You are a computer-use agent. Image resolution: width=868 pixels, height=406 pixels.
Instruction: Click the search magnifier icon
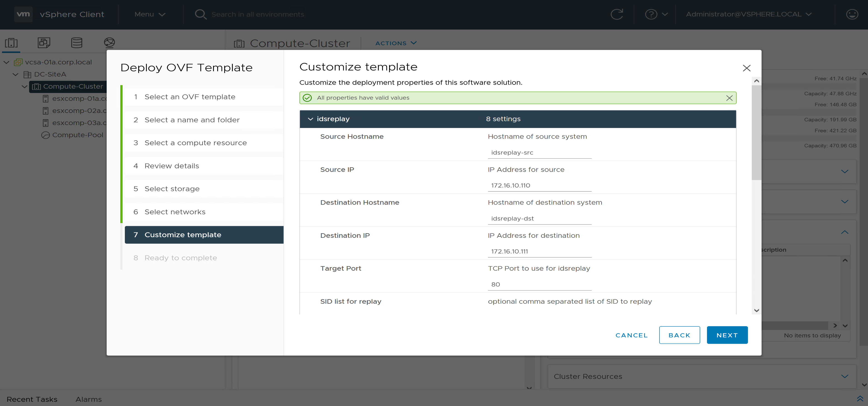point(201,14)
